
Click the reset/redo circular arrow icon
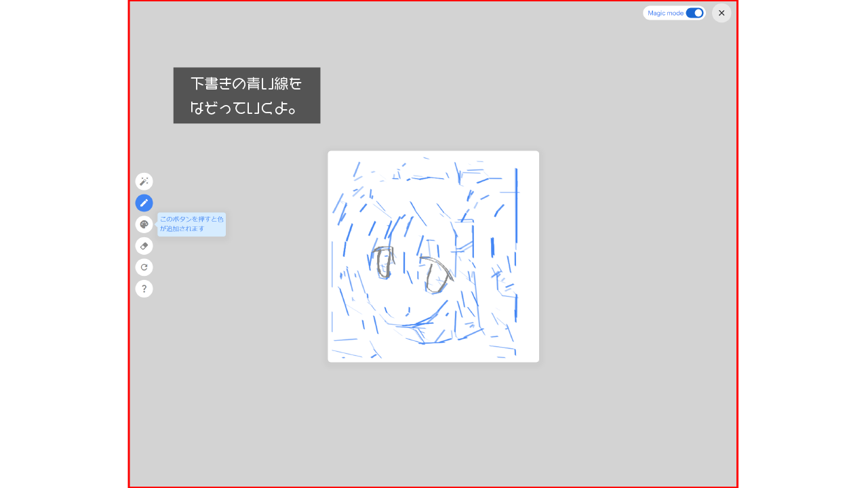coord(144,267)
